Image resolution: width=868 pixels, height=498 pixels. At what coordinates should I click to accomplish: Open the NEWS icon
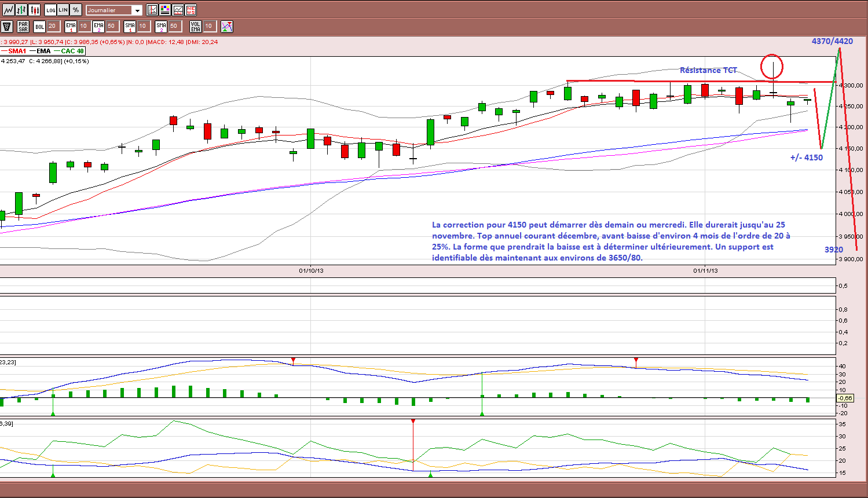pos(191,10)
